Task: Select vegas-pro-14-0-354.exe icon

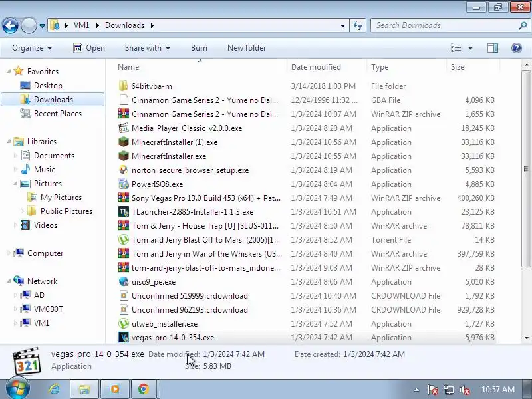Action: click(x=124, y=338)
